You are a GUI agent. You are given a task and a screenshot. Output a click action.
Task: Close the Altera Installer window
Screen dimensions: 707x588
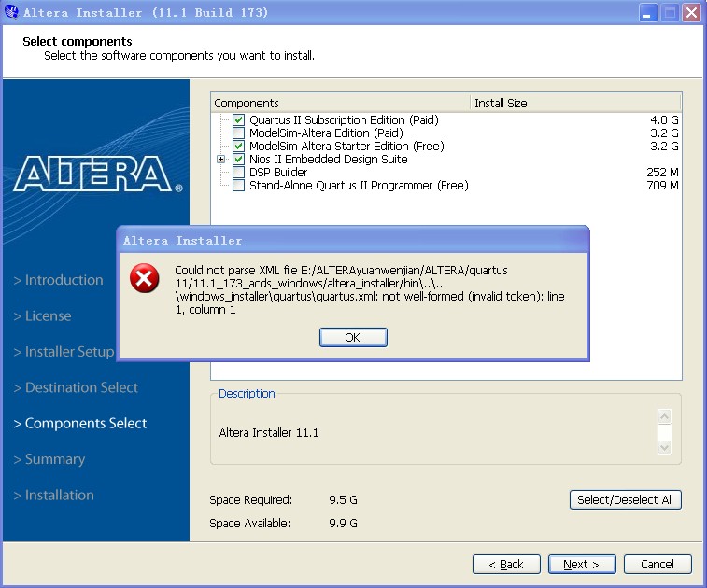[691, 13]
